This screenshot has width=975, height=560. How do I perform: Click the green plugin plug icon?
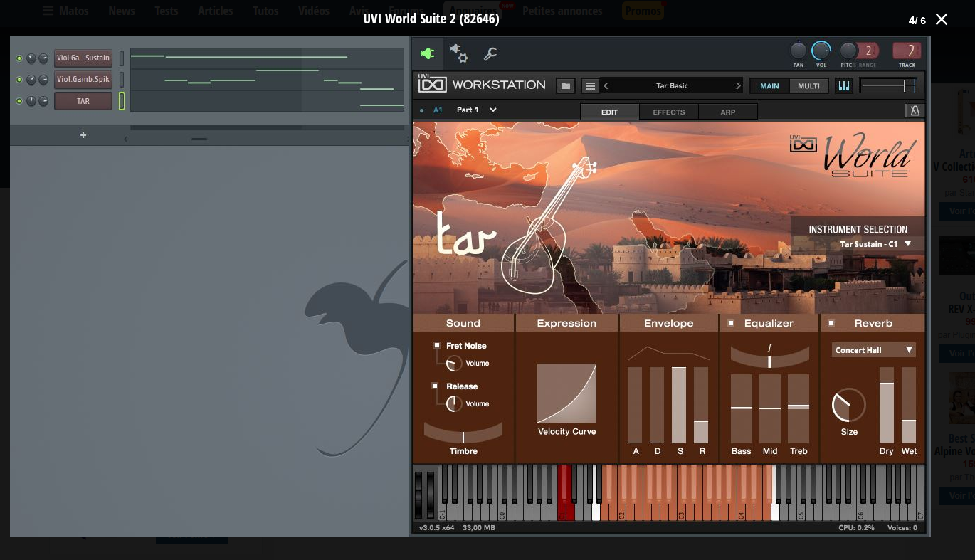pyautogui.click(x=427, y=53)
